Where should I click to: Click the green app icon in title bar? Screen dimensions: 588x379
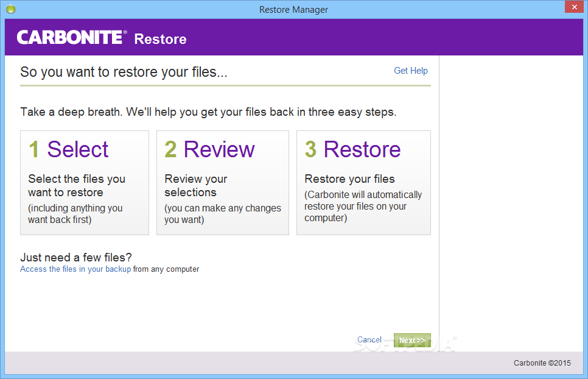[11, 9]
